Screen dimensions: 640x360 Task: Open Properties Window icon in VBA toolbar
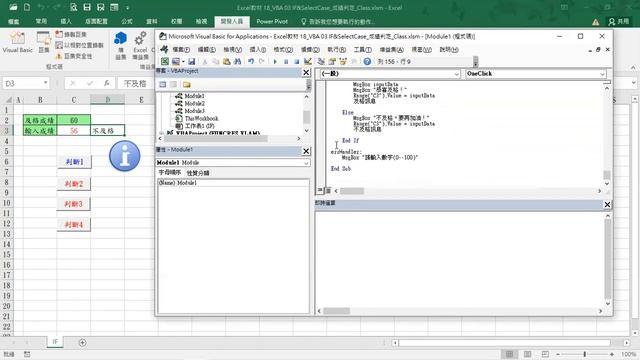[x=332, y=62]
